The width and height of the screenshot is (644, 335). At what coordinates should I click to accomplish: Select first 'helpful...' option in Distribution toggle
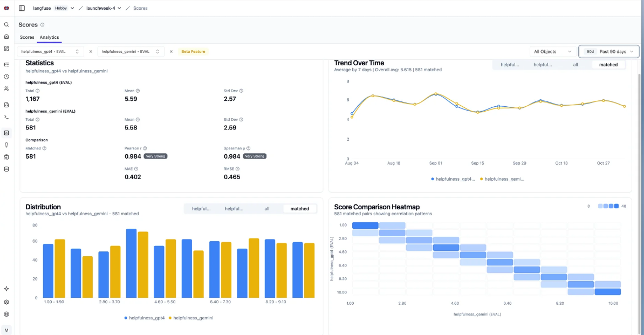[x=201, y=209]
